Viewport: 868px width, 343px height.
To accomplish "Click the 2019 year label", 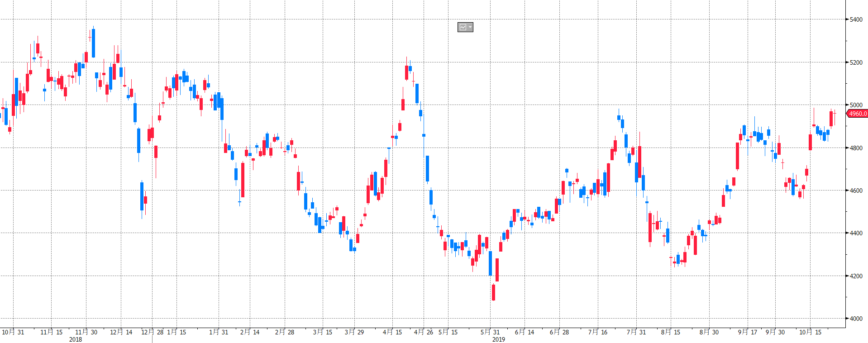I will click(x=498, y=339).
